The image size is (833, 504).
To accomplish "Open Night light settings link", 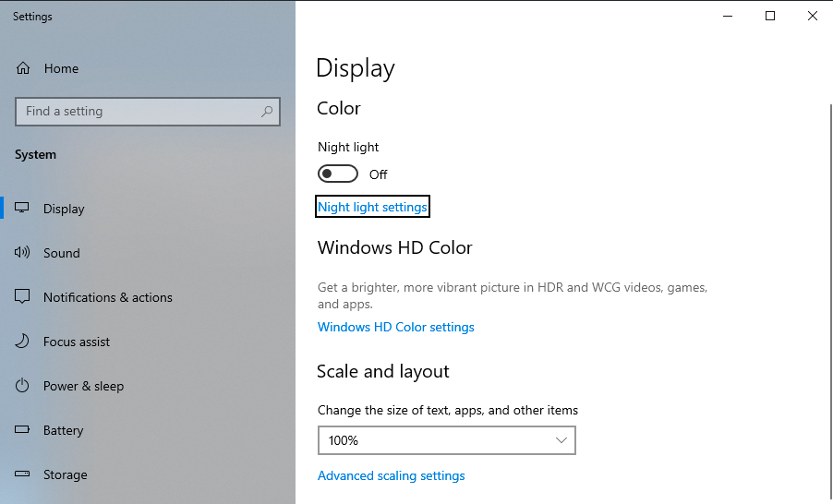I will (372, 207).
